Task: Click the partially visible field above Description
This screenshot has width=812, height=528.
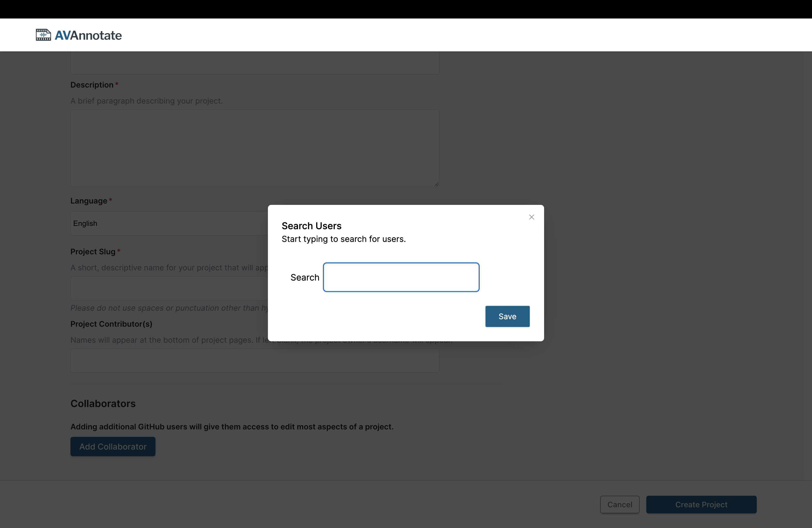Action: tap(254, 64)
